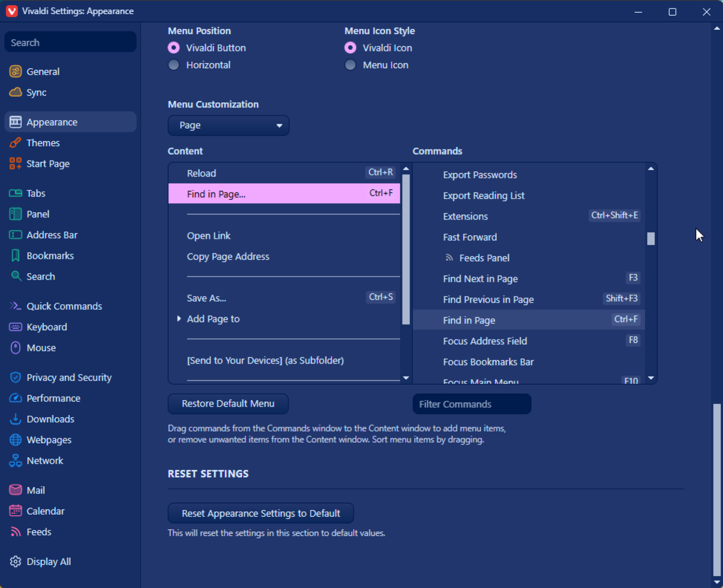Viewport: 723px width, 588px height.
Task: Click the General settings icon
Action: tap(15, 71)
